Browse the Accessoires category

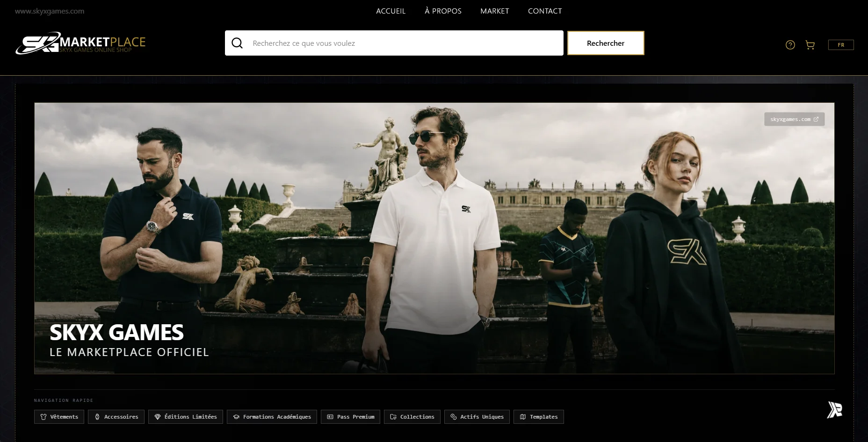tap(116, 417)
